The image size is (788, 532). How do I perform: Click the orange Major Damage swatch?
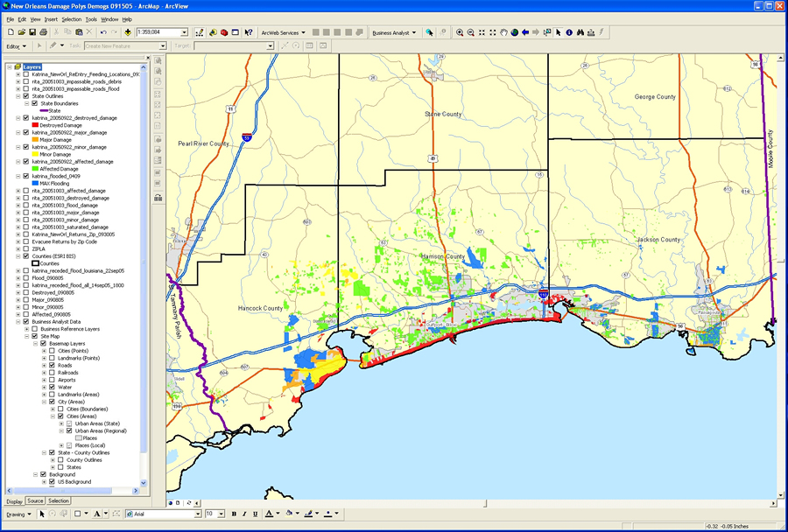[x=35, y=140]
